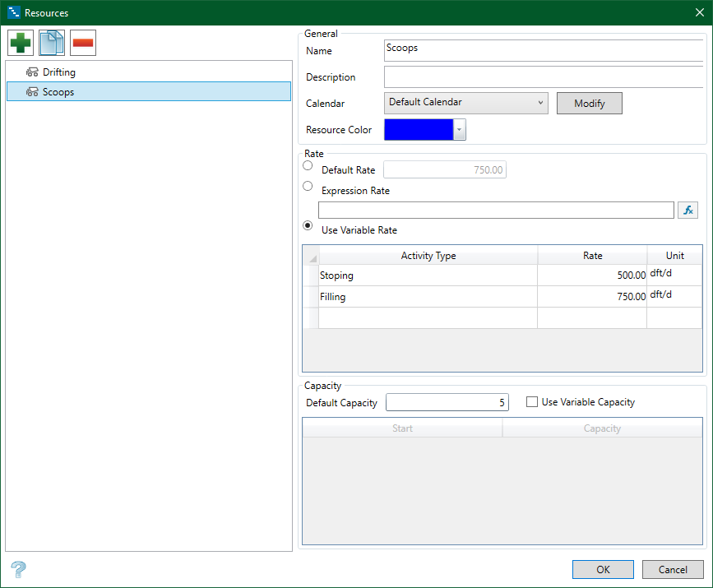The height and width of the screenshot is (588, 713).
Task: Confirm with the OK button
Action: [603, 570]
